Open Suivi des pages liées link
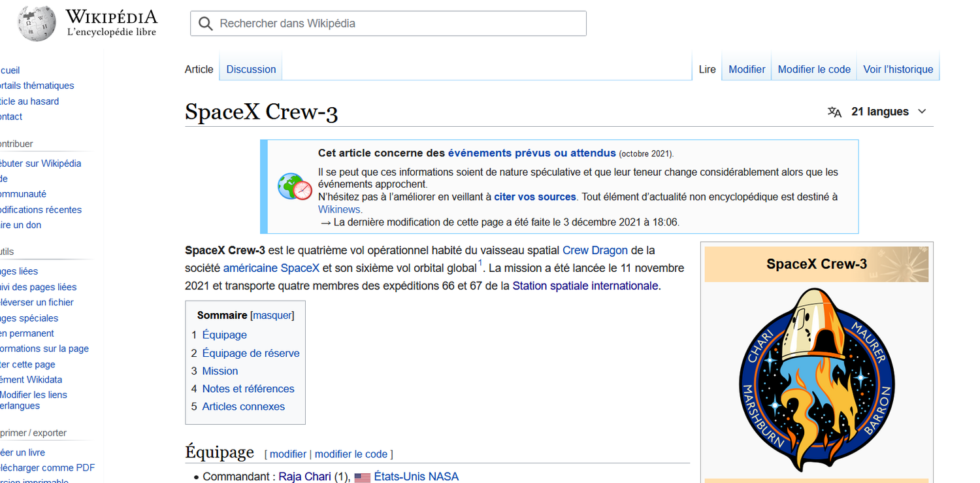This screenshot has height=483, width=980. click(x=38, y=287)
